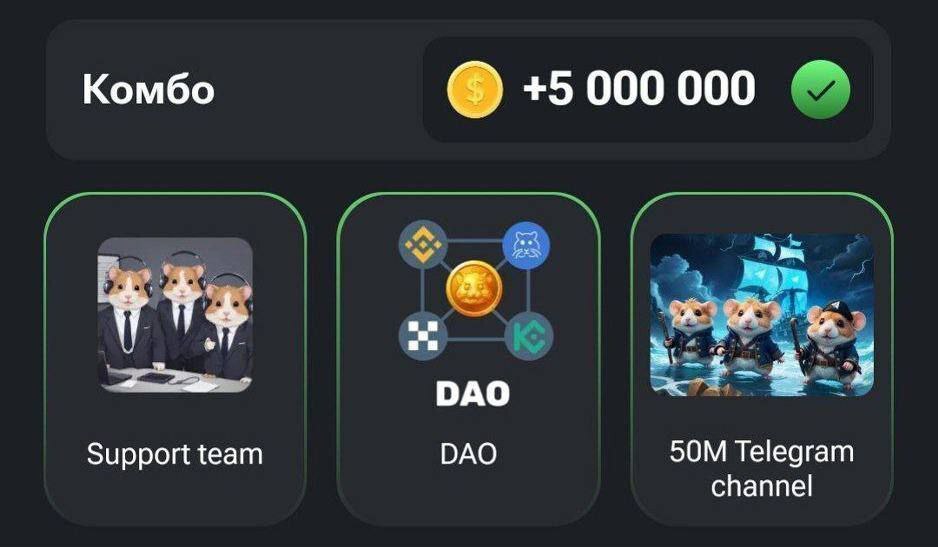Open the Support team hamsters picture
Screen dimensions: 938x547
(175, 315)
